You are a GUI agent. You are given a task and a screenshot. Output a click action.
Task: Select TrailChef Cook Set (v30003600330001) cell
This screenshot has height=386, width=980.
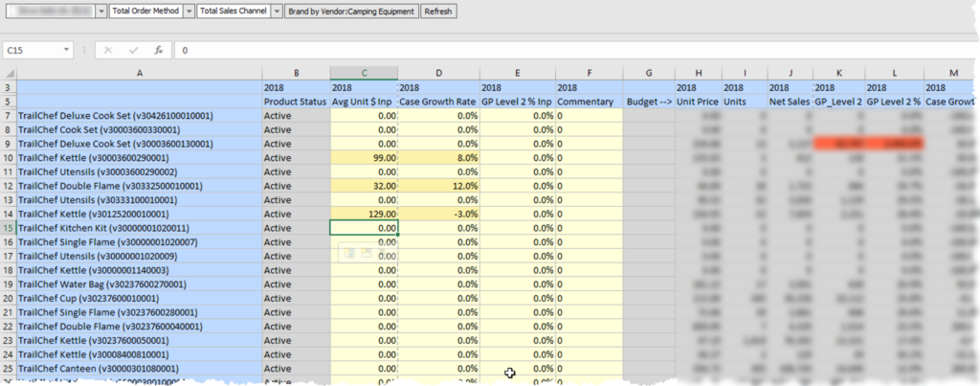[x=140, y=130]
